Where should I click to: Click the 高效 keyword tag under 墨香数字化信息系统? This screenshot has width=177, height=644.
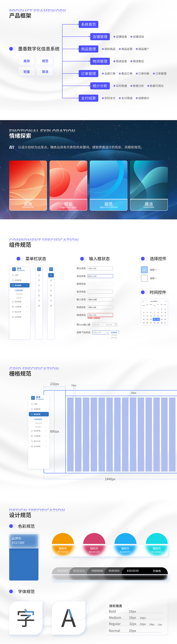point(27,61)
